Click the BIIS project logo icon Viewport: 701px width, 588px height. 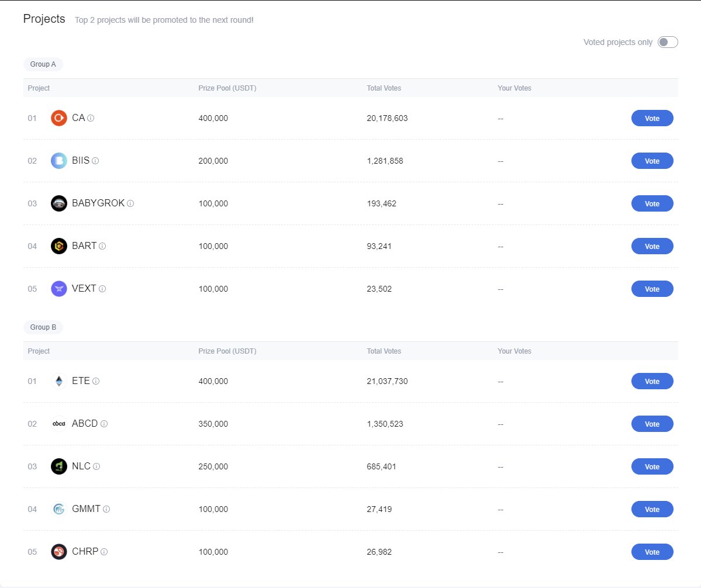tap(58, 161)
